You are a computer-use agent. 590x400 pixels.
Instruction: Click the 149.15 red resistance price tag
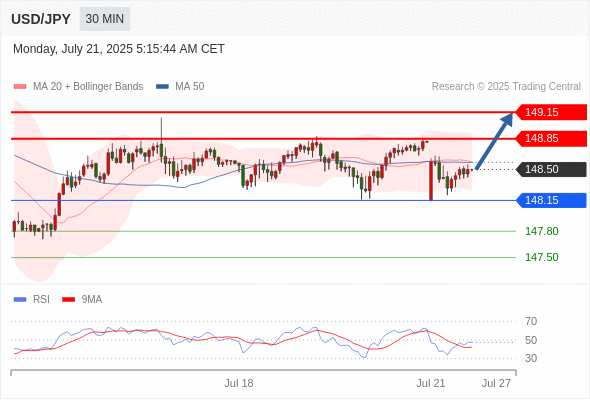coord(551,112)
